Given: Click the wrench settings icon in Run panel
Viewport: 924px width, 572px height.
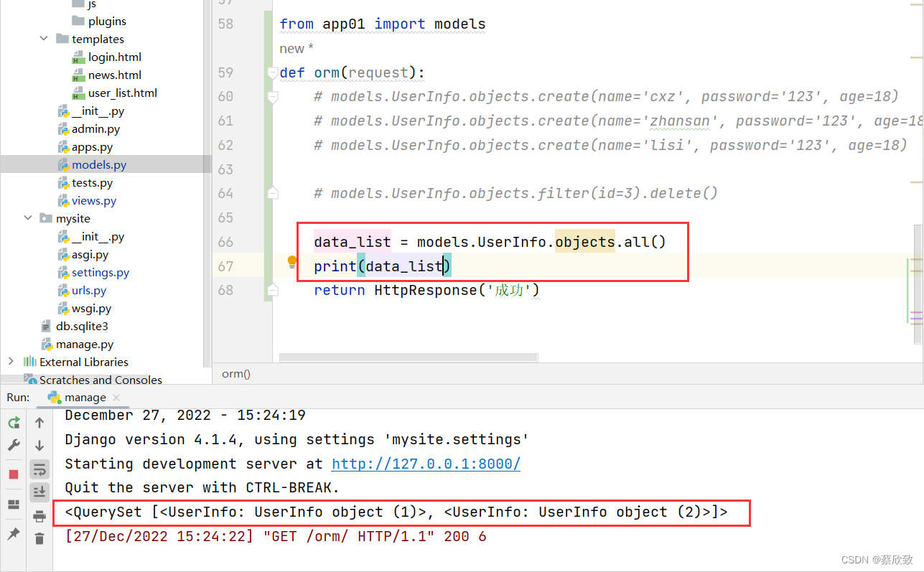Looking at the screenshot, I should [x=14, y=446].
